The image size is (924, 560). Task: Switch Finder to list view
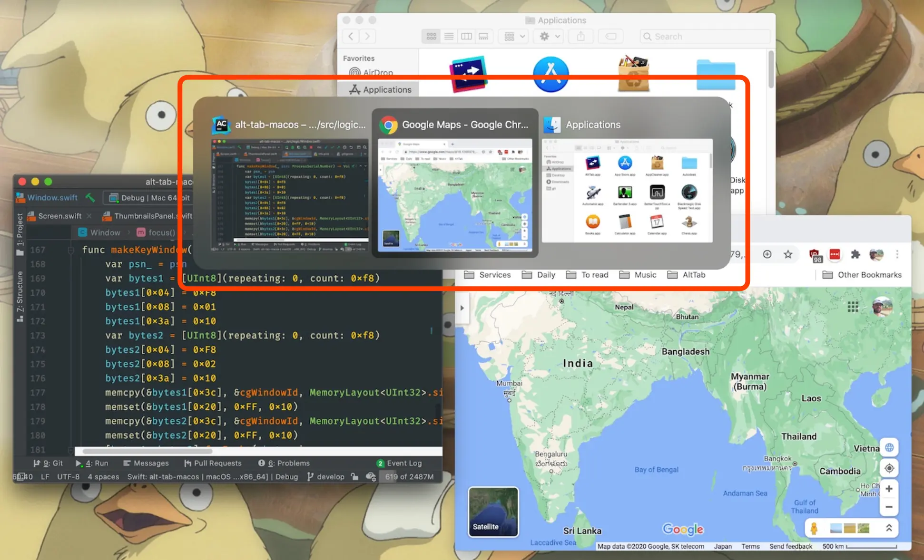pos(449,36)
